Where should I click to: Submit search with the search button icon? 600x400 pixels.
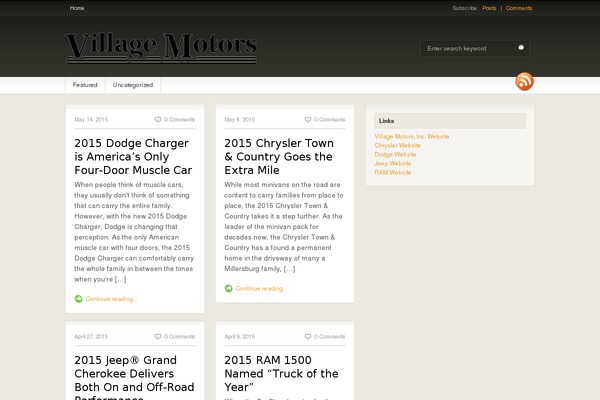coord(521,48)
